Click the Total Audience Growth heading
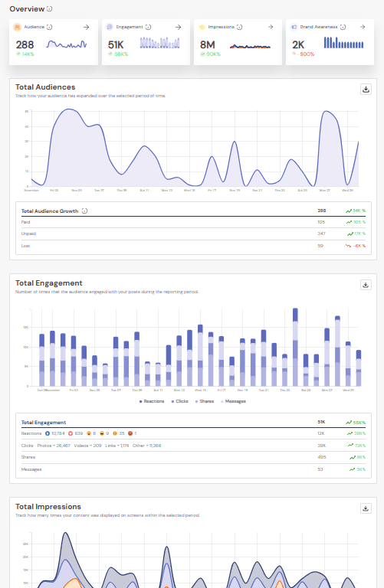Screen dimensions: 384x588 click(x=50, y=211)
